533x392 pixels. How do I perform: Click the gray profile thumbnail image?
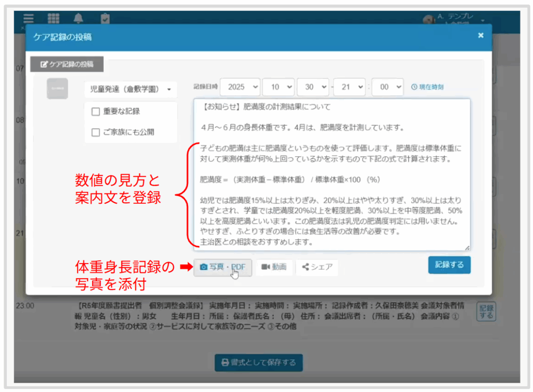(57, 88)
